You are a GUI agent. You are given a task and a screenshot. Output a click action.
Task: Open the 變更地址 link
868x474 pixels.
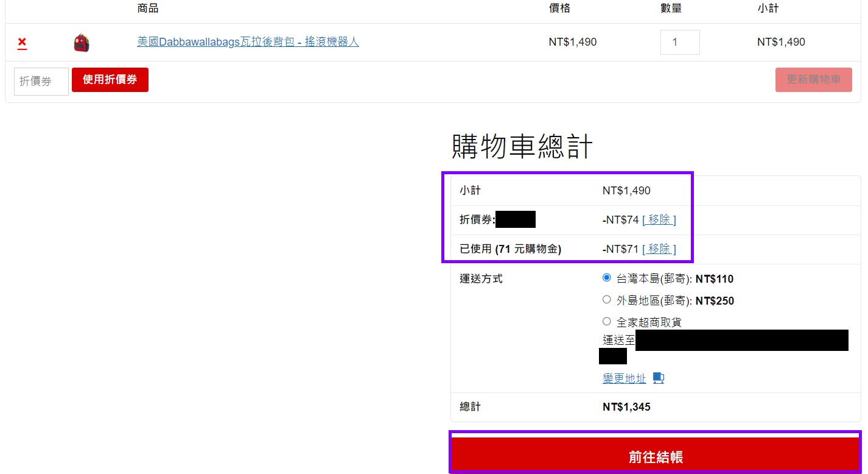click(624, 378)
